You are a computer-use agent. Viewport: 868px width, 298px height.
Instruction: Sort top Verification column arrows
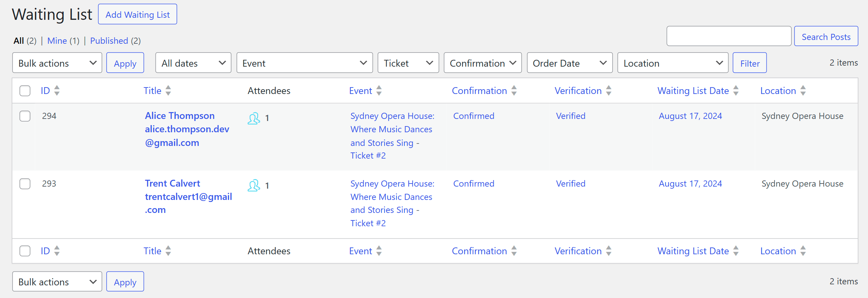click(x=609, y=91)
